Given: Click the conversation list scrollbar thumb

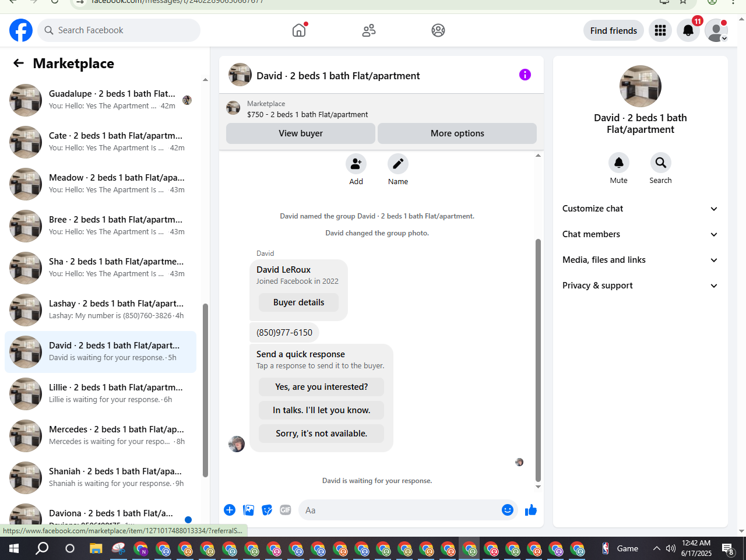Looking at the screenshot, I should click(x=205, y=390).
